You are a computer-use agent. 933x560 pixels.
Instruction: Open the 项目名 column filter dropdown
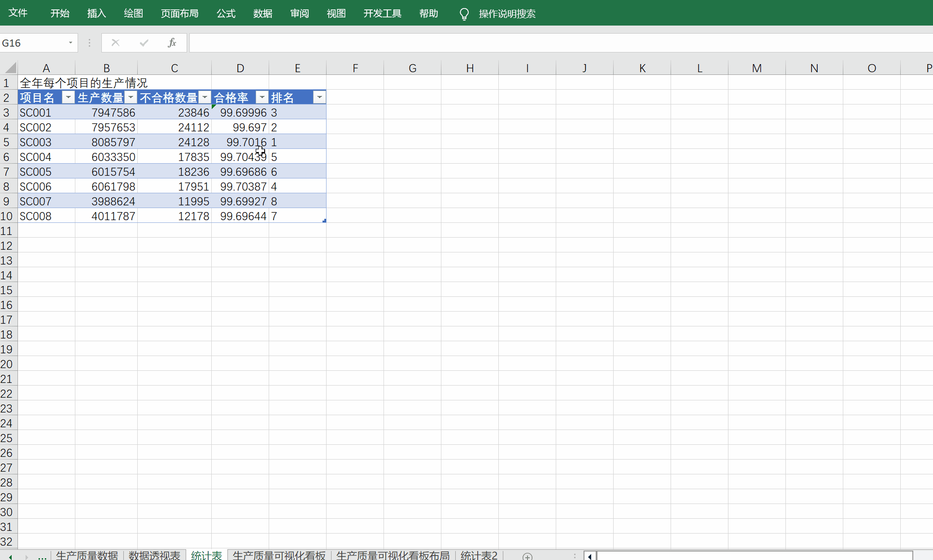[68, 97]
